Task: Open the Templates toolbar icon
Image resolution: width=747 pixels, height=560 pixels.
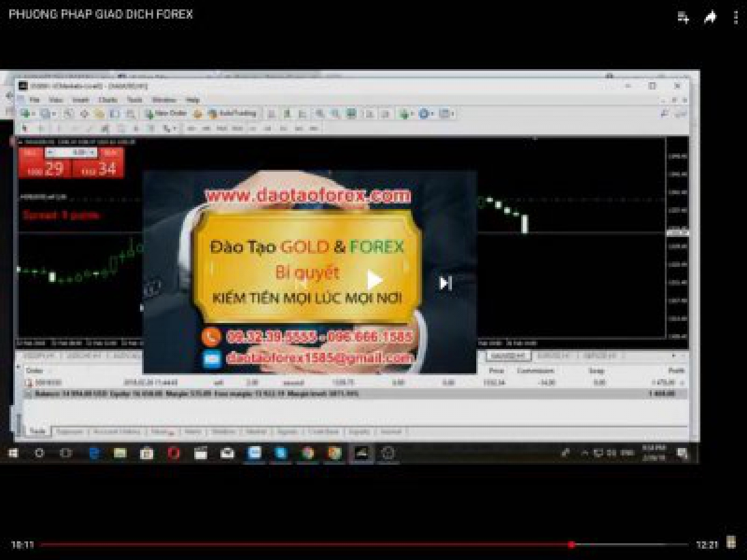Action: 445,114
